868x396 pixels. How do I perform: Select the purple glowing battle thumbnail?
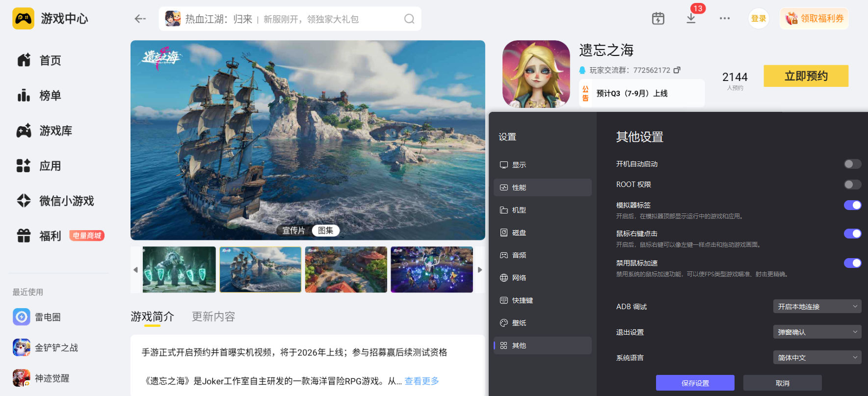(x=432, y=269)
